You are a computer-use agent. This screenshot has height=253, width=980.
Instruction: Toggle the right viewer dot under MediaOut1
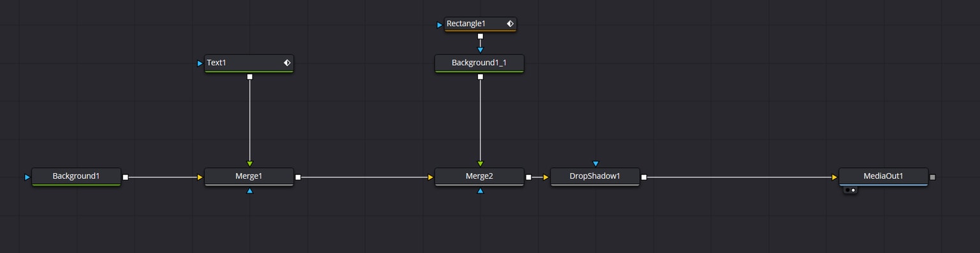coord(853,190)
